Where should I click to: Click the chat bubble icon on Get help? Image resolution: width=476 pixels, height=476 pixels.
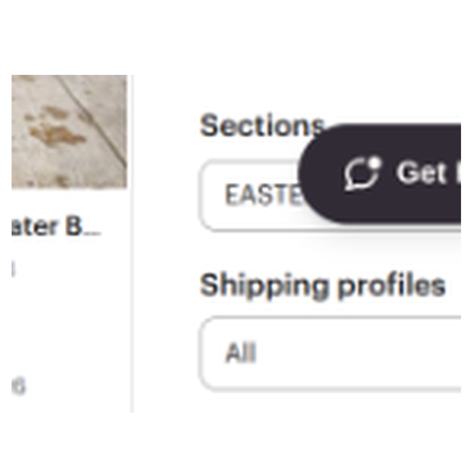(x=362, y=173)
